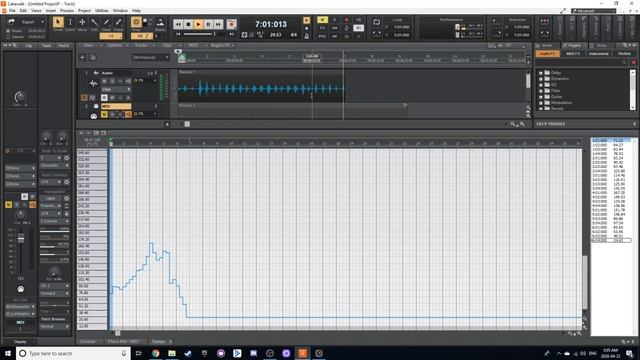Expand the Delay folder

tap(541, 73)
